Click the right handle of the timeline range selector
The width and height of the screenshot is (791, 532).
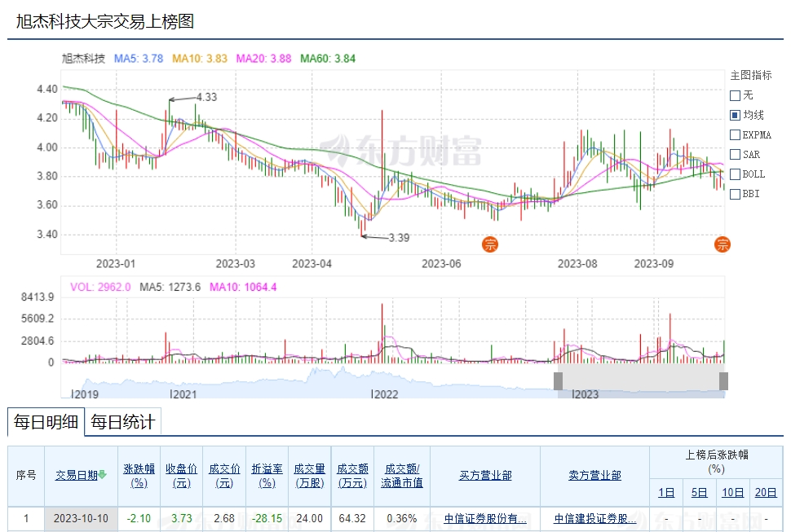click(x=723, y=380)
